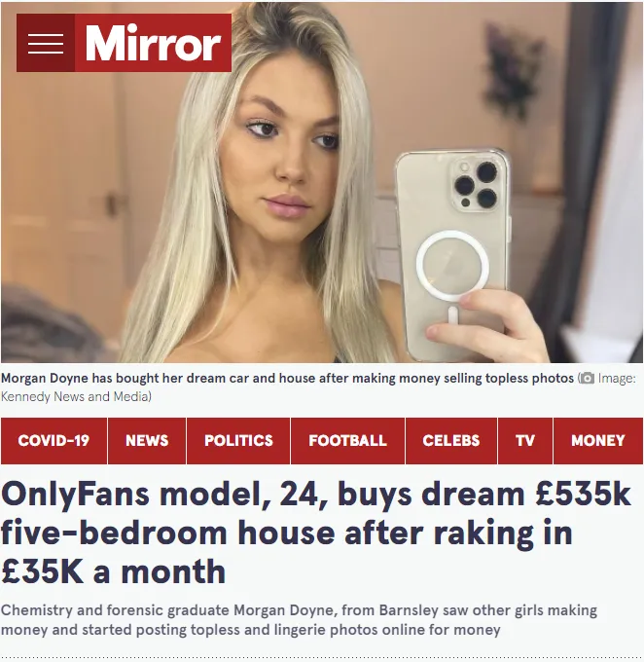Click the phone shown in the photo

click(452, 253)
